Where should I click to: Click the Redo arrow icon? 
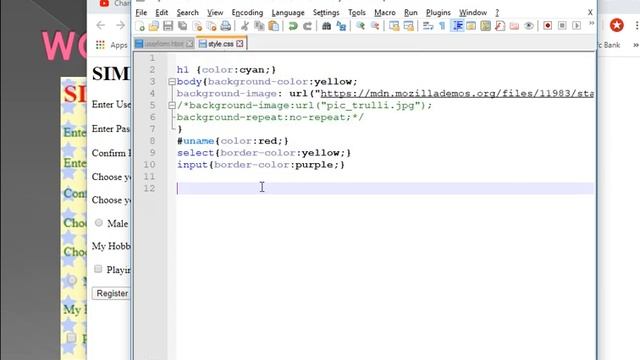pyautogui.click(x=307, y=27)
